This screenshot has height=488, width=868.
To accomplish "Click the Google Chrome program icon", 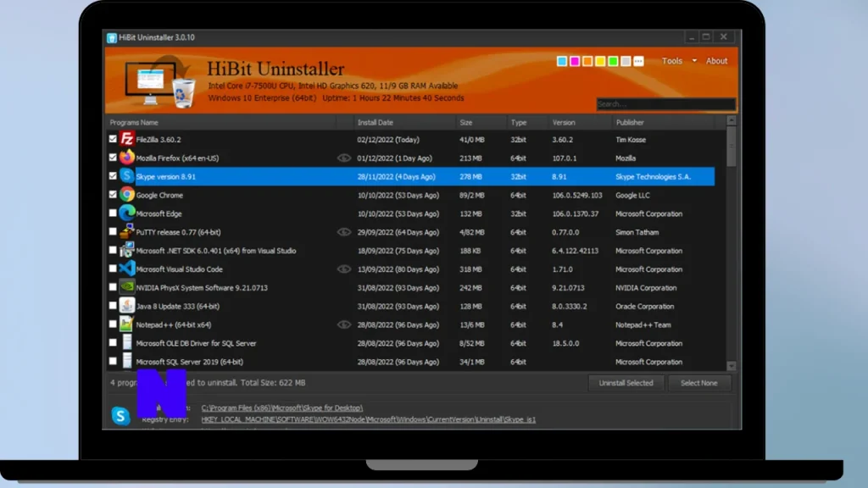I will (x=127, y=194).
